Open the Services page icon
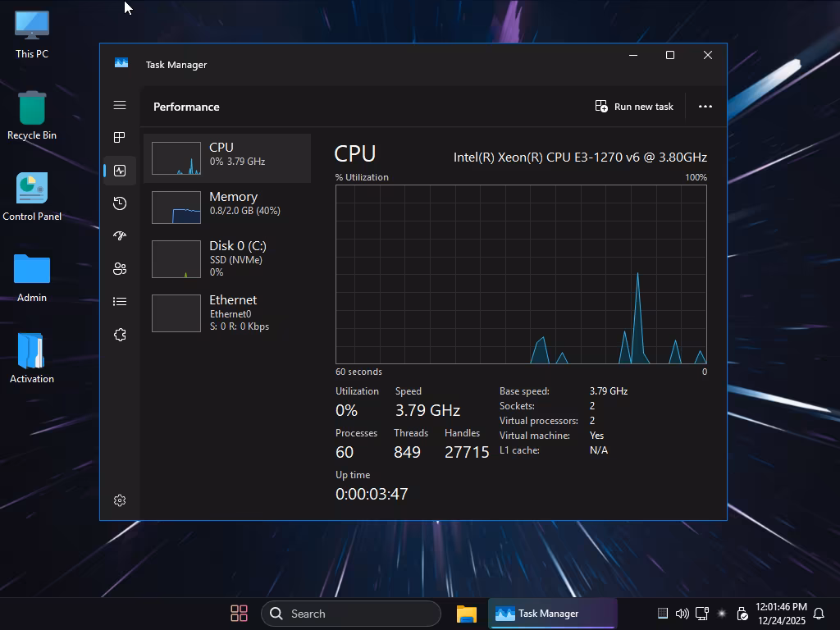840x630 pixels. (120, 335)
